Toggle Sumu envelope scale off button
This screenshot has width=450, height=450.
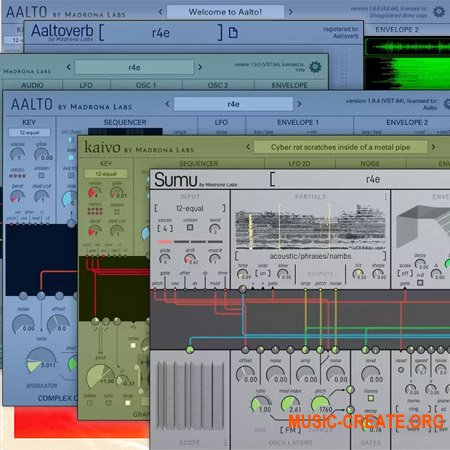click(x=405, y=274)
